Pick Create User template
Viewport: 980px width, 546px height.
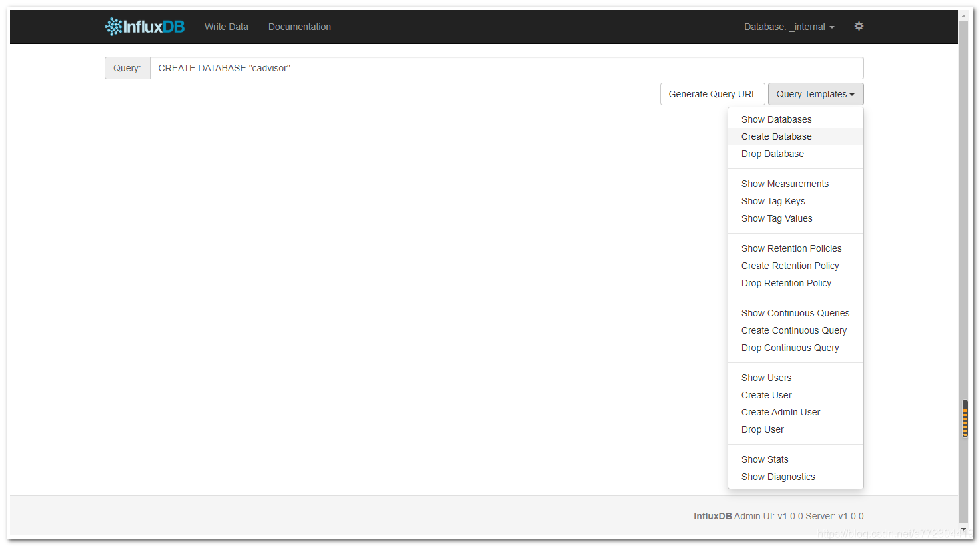pyautogui.click(x=795, y=395)
